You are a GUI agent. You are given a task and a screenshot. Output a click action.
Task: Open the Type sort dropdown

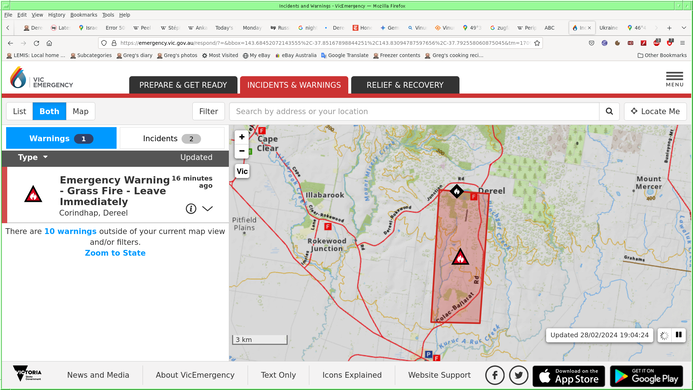click(x=33, y=157)
